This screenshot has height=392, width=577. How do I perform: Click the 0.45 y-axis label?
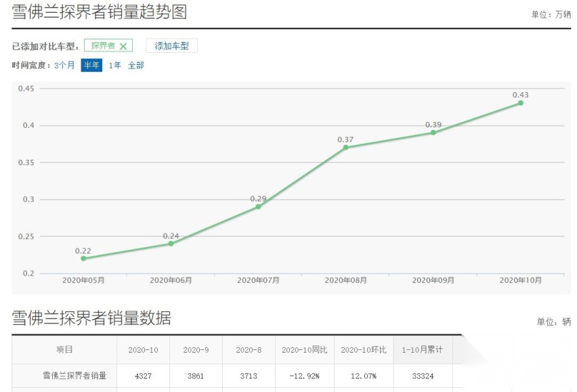[x=26, y=89]
